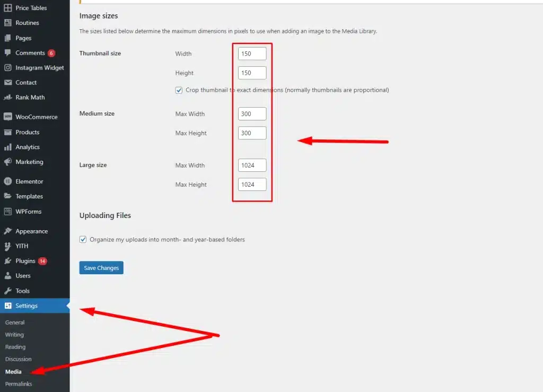This screenshot has width=543, height=392.
Task: Click the Comments count badge 6
Action: click(x=51, y=53)
